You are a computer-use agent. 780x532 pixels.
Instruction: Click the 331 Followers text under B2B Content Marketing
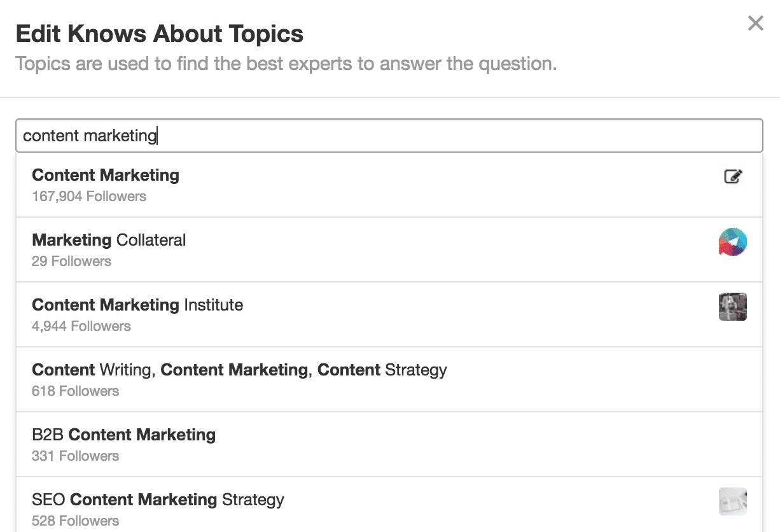click(75, 456)
